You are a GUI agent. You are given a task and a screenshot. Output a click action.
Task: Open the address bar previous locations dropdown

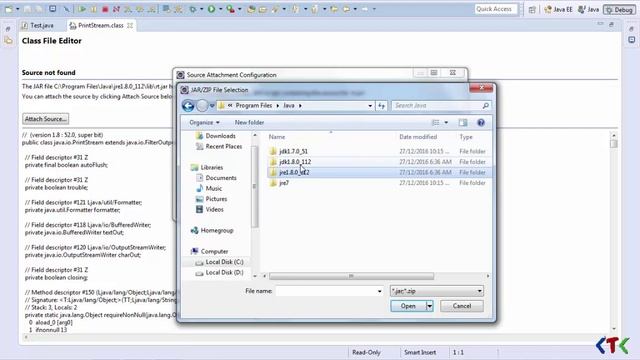pyautogui.click(x=370, y=106)
